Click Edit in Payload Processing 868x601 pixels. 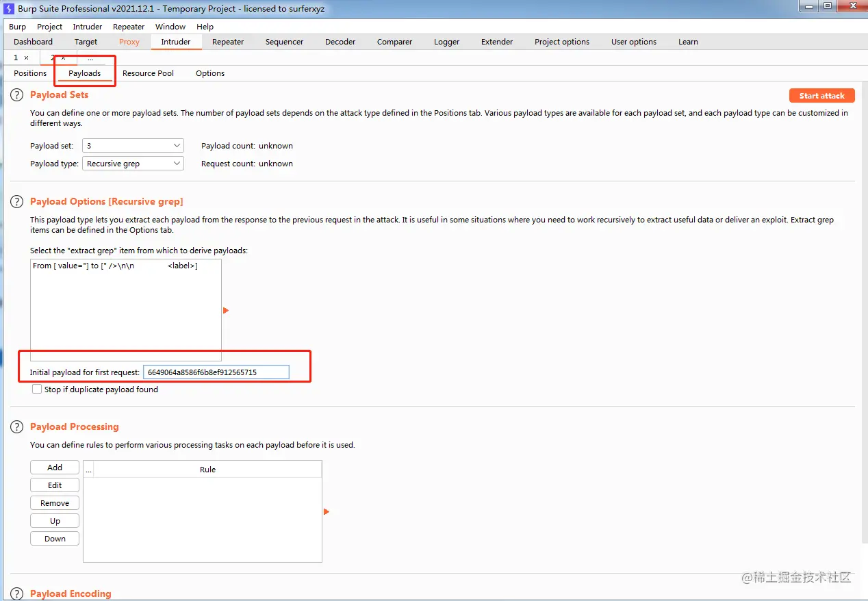tap(55, 485)
